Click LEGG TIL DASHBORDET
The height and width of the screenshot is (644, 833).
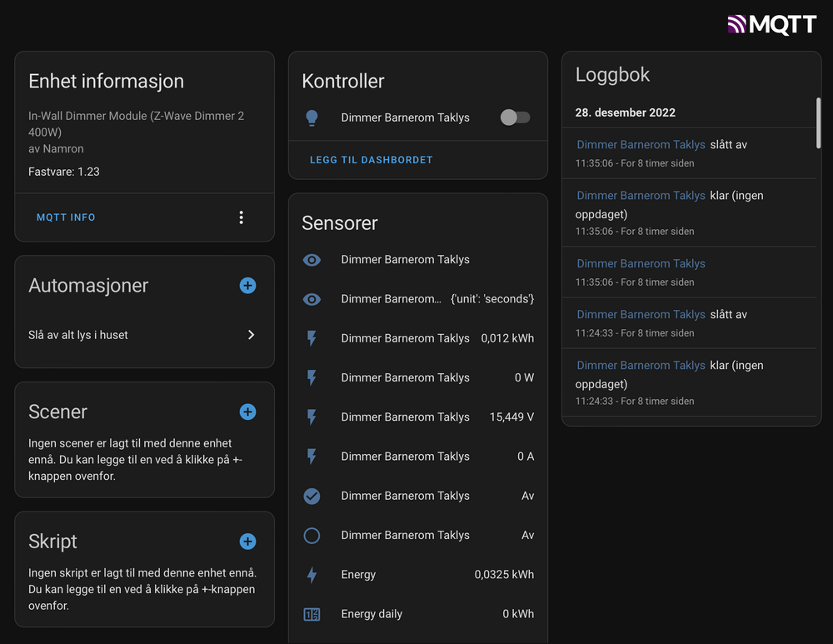tap(372, 159)
